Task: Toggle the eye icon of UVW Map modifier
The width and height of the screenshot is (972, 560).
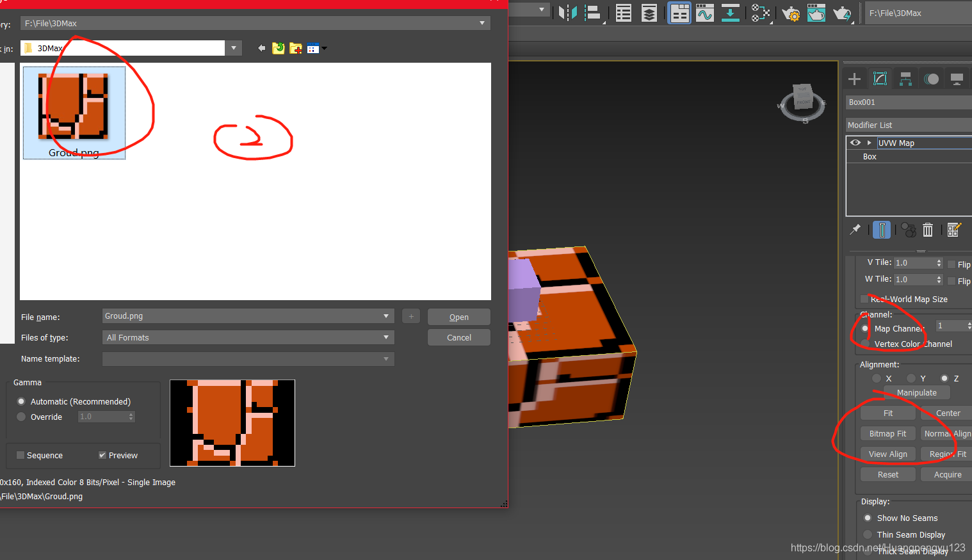Action: 855,143
